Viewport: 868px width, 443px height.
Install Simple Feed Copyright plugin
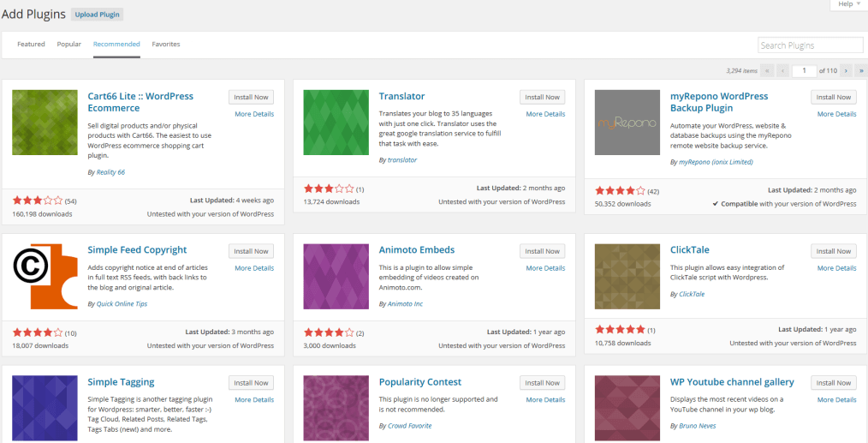[x=251, y=251]
